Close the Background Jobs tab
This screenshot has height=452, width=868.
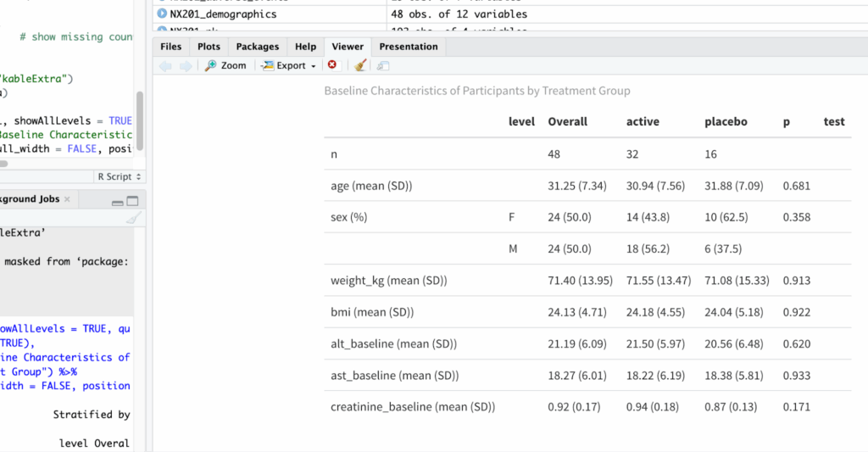click(67, 199)
